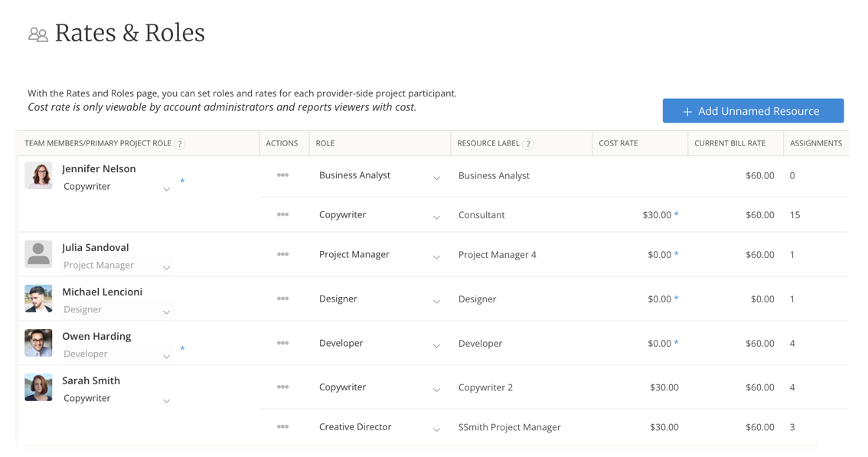Add an unnamed resource
This screenshot has height=457, width=868.
point(753,111)
